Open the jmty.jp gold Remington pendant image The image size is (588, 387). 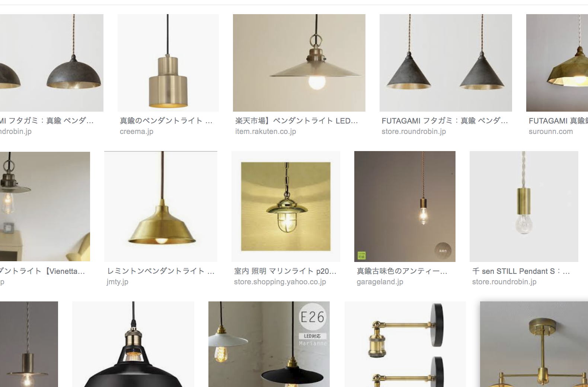click(x=161, y=207)
